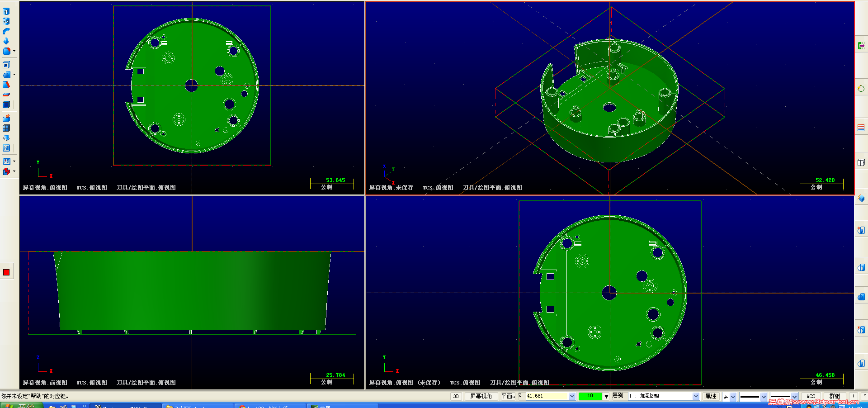
Task: Click the 屏幕视角 status bar button
Action: (x=481, y=396)
